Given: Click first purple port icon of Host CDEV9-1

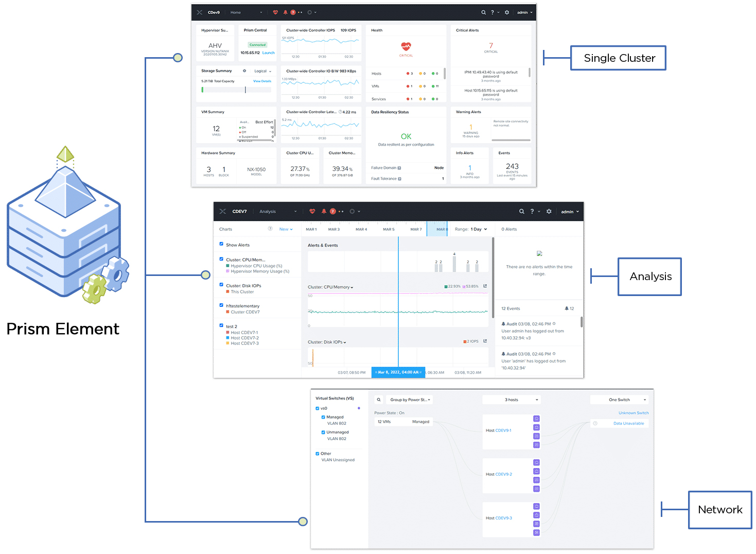Looking at the screenshot, I should (536, 419).
